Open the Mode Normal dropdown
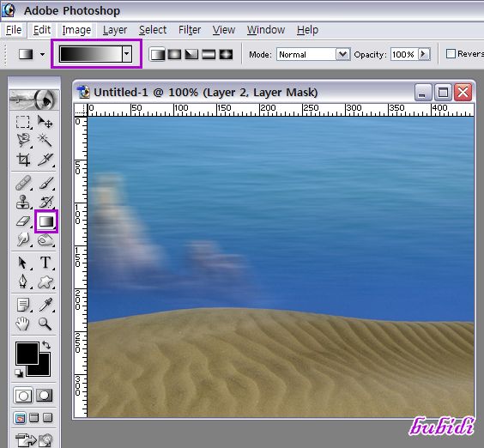Screen dimensions: 484x448 click(x=342, y=54)
